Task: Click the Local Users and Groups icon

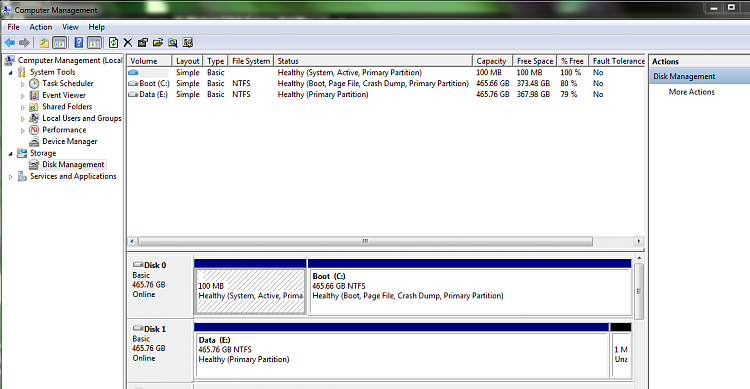Action: (34, 118)
